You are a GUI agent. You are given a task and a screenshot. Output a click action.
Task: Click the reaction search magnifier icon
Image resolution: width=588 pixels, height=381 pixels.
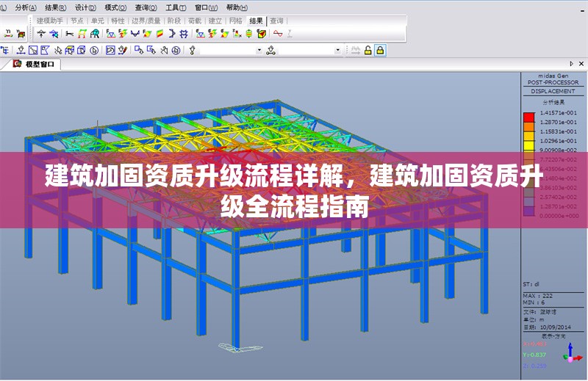[x=54, y=34]
